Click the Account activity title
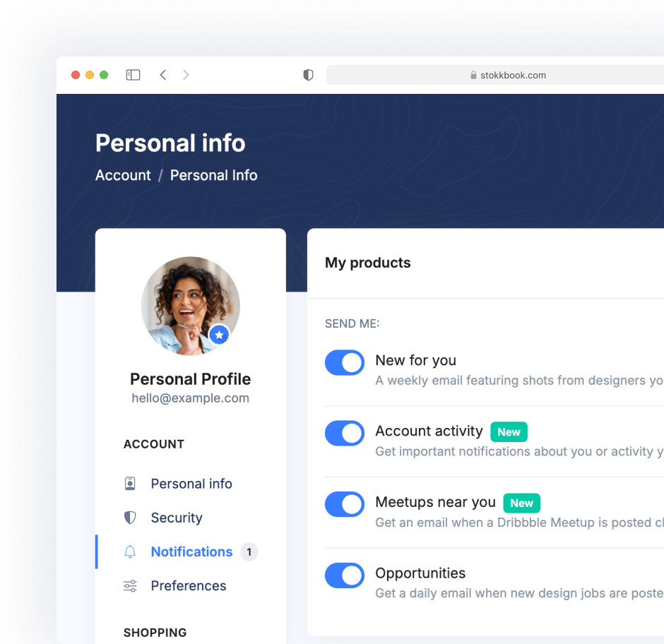 point(429,431)
